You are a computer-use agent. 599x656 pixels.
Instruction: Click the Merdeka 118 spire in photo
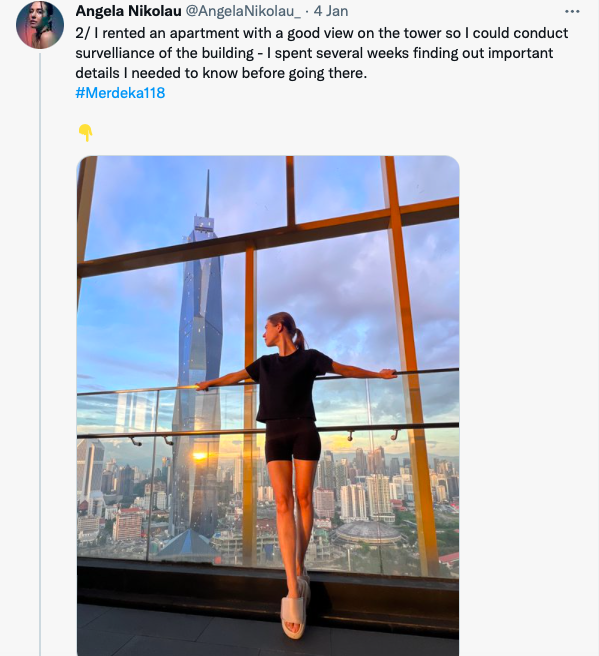(207, 193)
